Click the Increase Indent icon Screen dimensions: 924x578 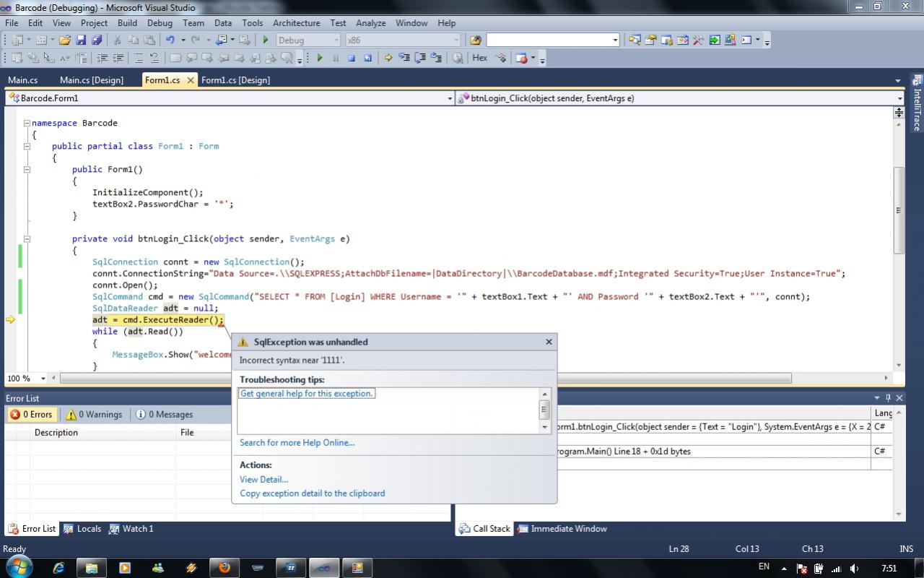118,58
